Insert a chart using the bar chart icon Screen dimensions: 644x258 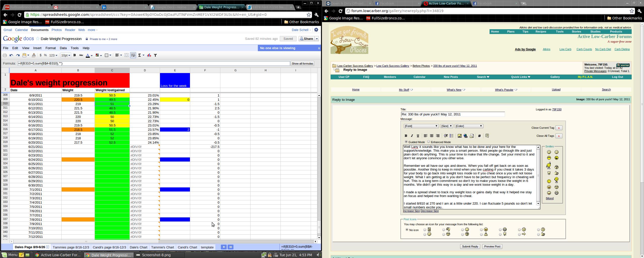click(x=149, y=55)
